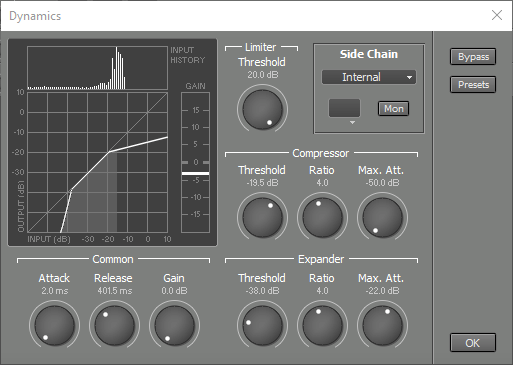
Task: Open the Internal side chain dropdown
Action: point(369,77)
